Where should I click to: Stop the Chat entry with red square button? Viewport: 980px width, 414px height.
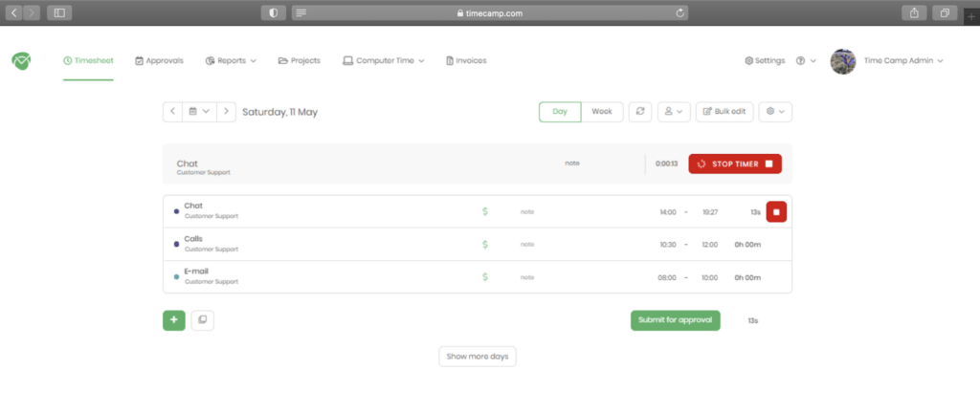pyautogui.click(x=776, y=211)
